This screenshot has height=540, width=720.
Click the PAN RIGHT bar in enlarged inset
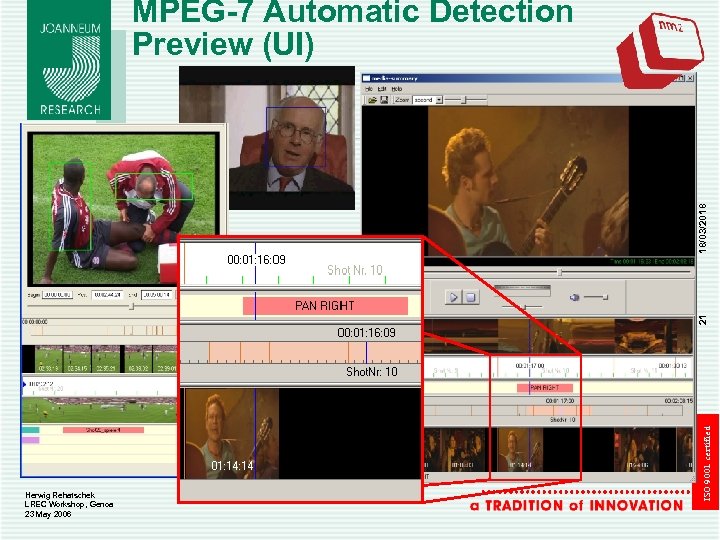325,306
